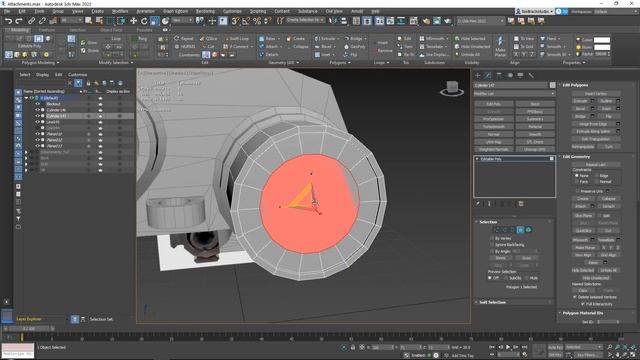Click the Symmetry modifier button
The image size is (640, 360).
click(535, 119)
